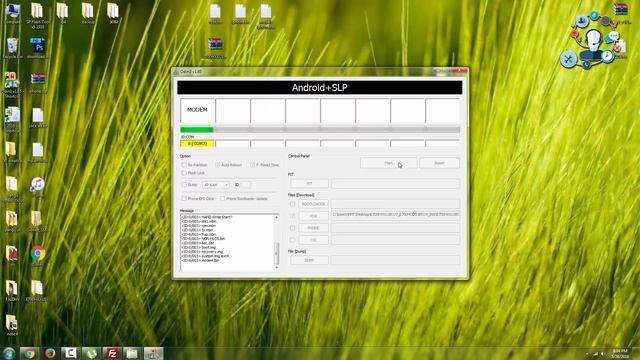Toggle the Auto Reboot checkbox

coord(218,165)
